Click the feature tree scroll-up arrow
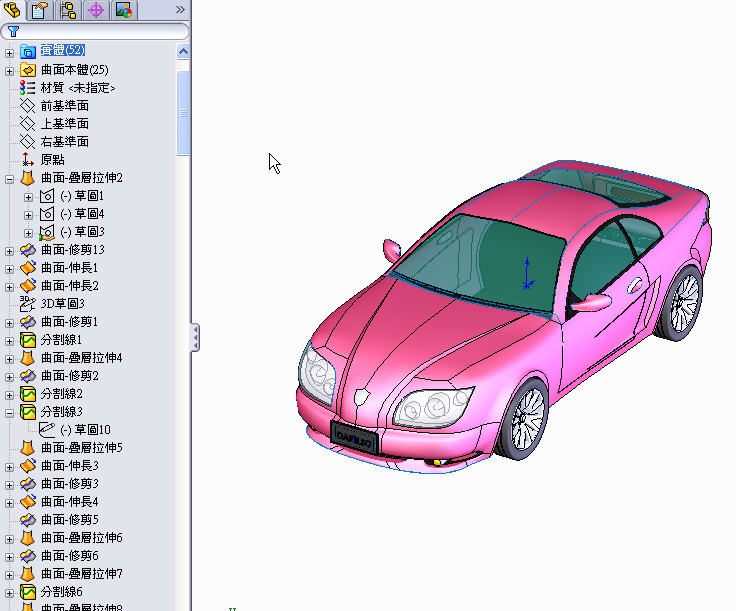This screenshot has width=736, height=611. [x=183, y=51]
